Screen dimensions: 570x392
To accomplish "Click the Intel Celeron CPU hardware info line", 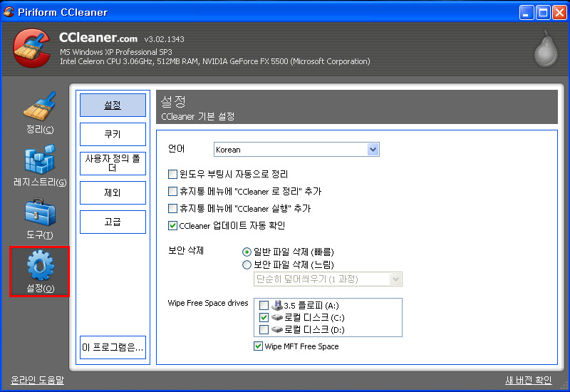I will click(x=215, y=61).
